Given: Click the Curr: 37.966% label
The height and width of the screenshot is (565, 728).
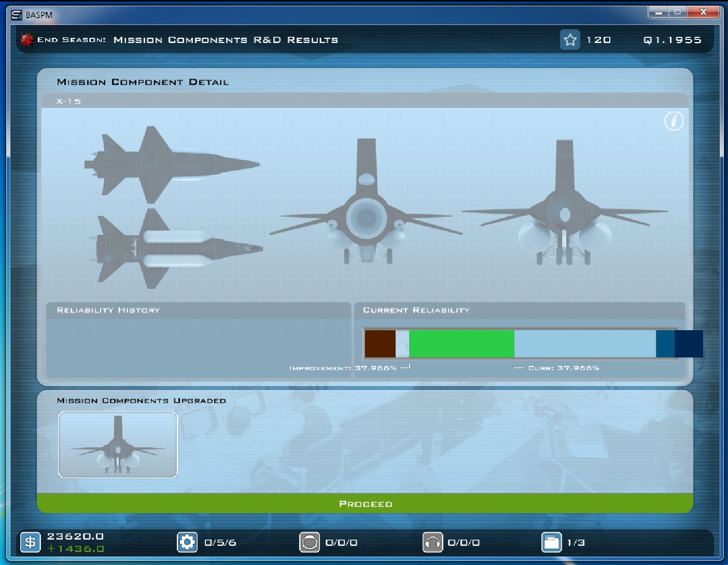Looking at the screenshot, I should tap(564, 368).
